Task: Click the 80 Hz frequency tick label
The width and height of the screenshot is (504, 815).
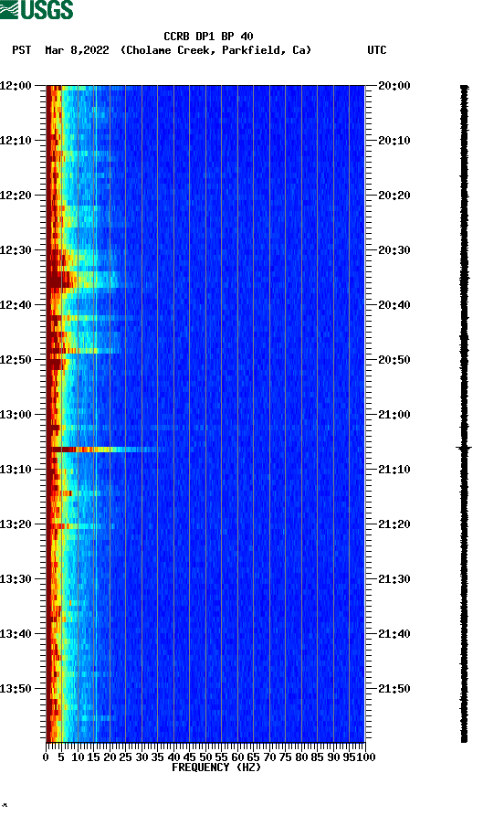Action: (301, 757)
